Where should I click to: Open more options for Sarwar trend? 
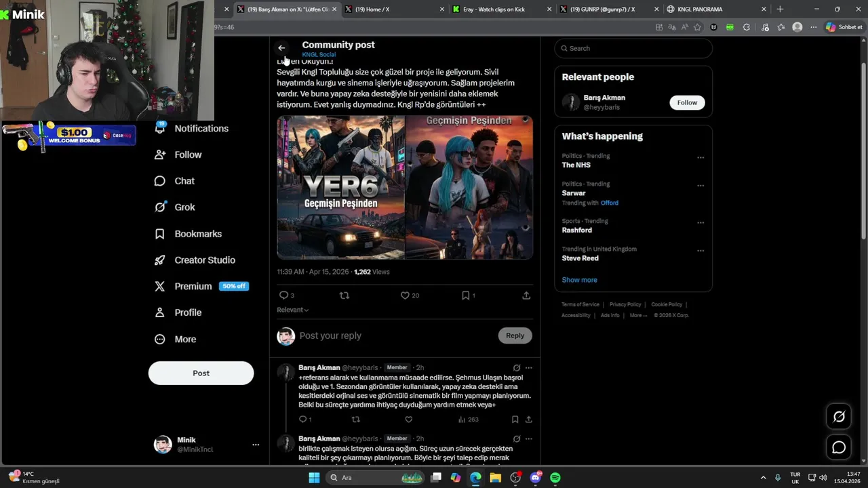pyautogui.click(x=701, y=185)
